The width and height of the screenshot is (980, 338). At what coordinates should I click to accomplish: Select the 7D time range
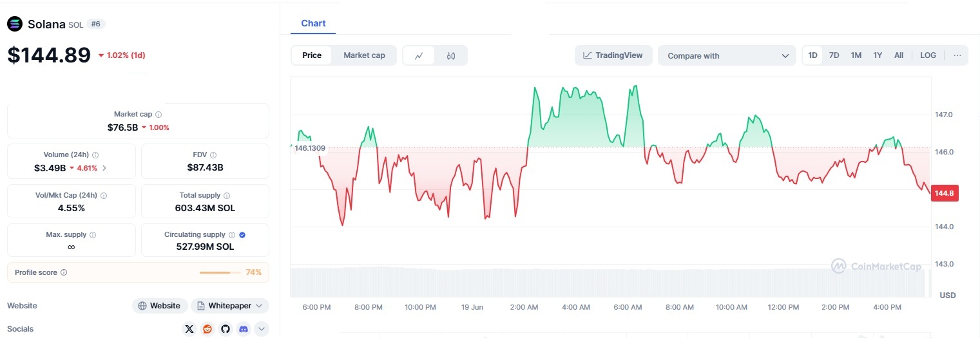(x=834, y=55)
